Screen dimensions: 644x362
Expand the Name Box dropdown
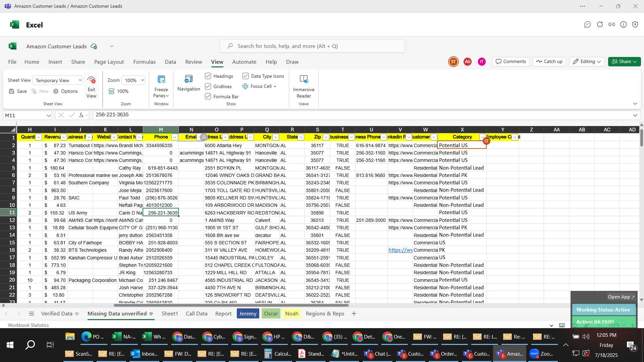[49, 116]
